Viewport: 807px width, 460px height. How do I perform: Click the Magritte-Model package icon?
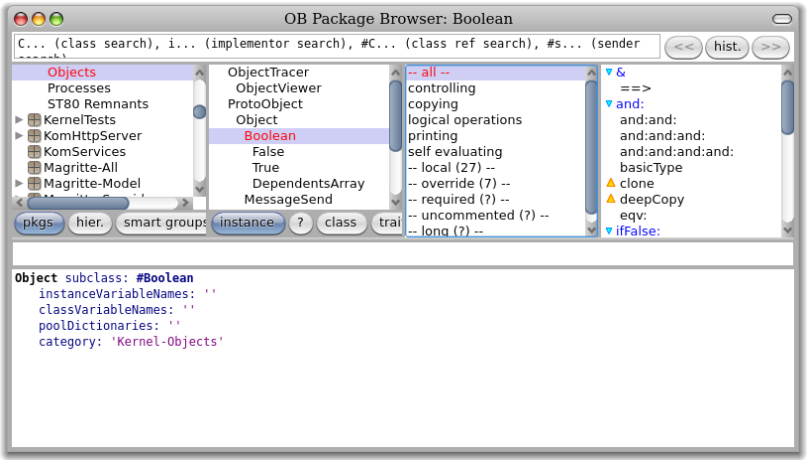[35, 184]
